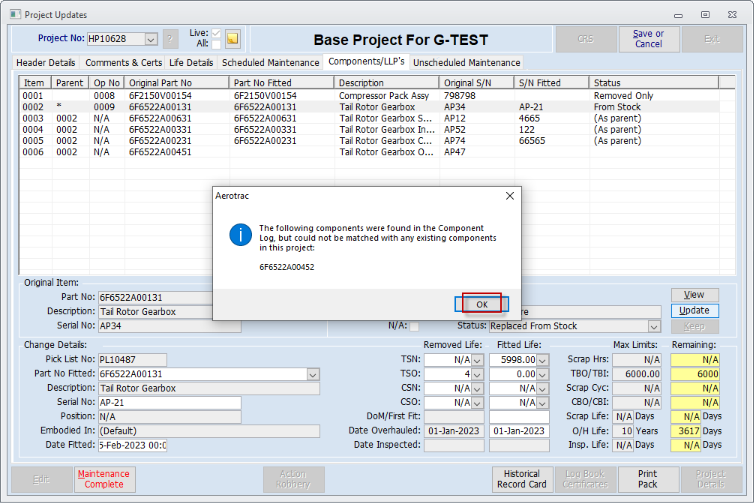Click the blue information icon in the dialog

click(240, 235)
